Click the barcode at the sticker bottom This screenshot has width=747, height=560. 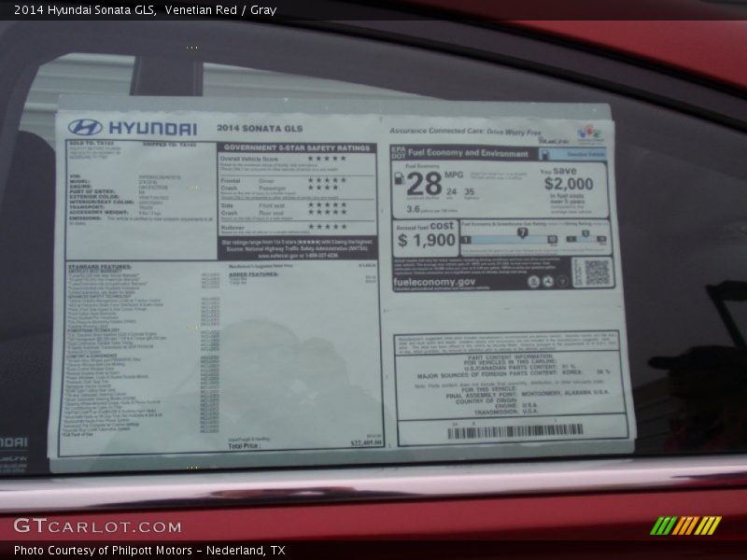pos(515,431)
